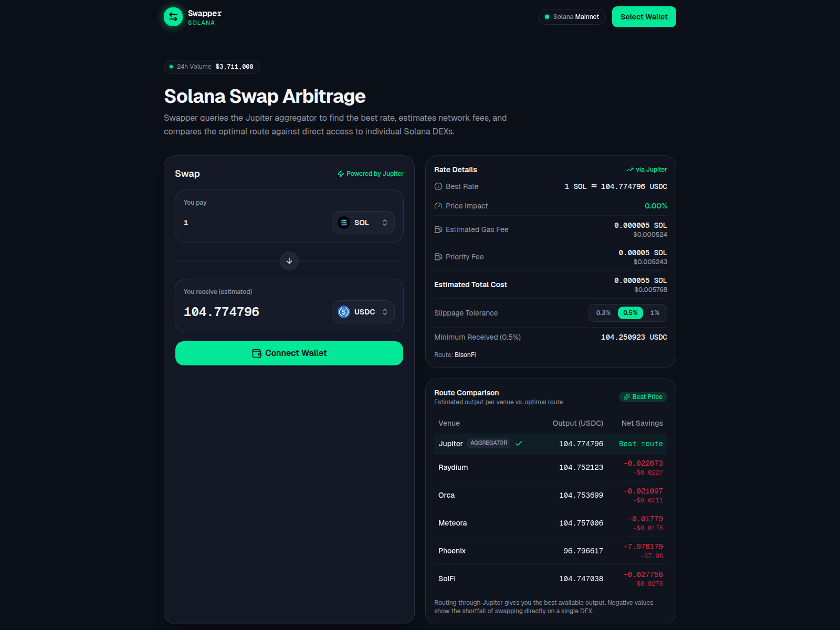Viewport: 840px width, 630px height.
Task: Click the Best Price sparkle icon
Action: (x=627, y=397)
